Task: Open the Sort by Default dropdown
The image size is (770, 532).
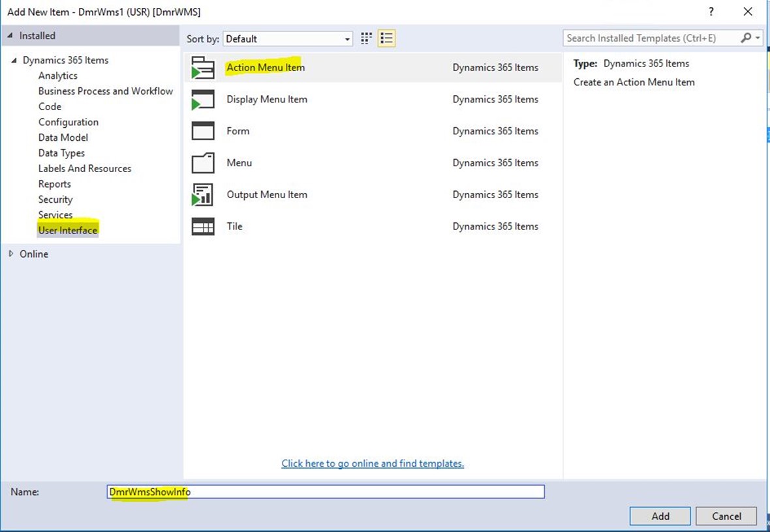Action: (x=288, y=38)
